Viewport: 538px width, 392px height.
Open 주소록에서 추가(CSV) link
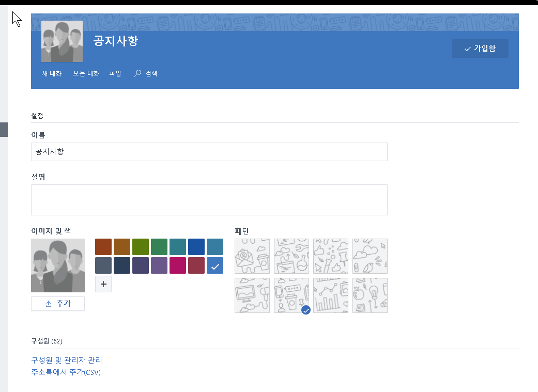point(66,372)
